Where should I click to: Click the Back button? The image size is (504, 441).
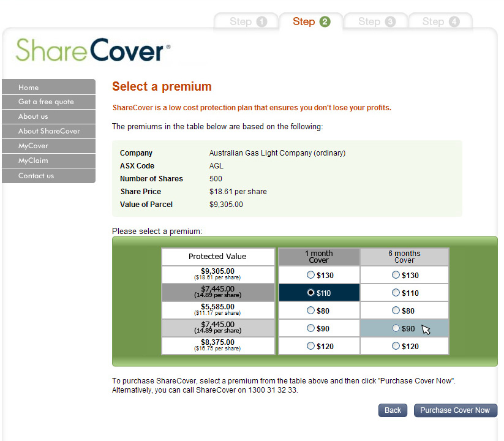pos(393,410)
